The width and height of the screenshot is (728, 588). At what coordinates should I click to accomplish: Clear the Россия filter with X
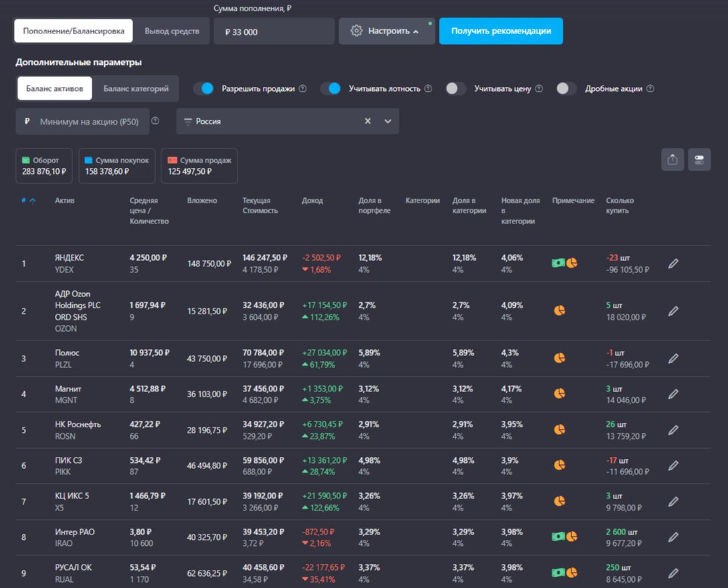(368, 121)
